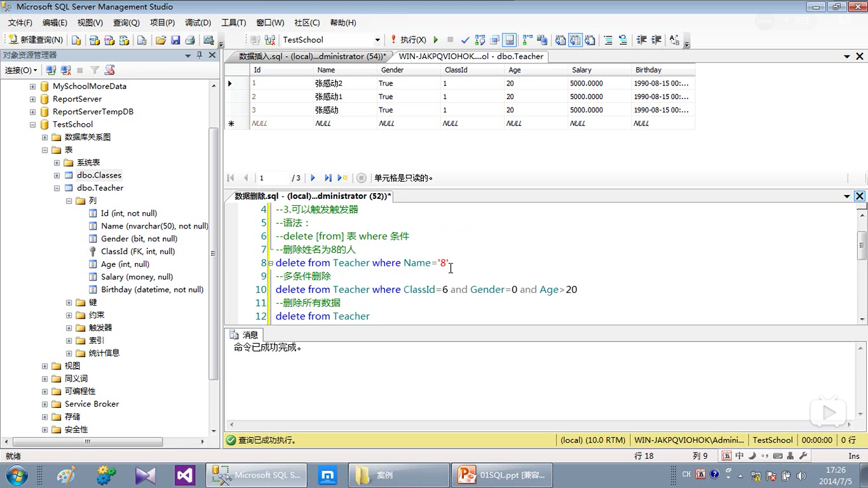Close the 数据删除.sql query pane with X

coord(859,196)
